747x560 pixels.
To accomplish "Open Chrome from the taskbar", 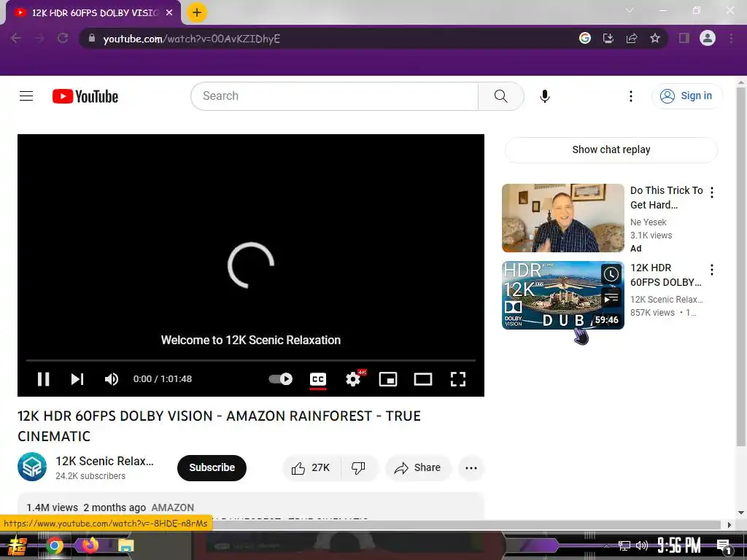I will 54,545.
